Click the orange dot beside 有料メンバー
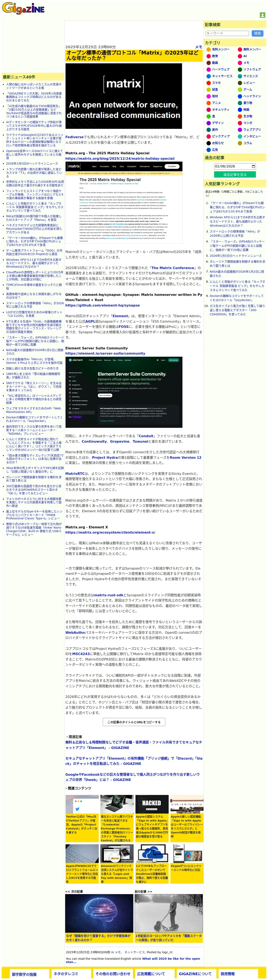This screenshot has height=980, width=268. (208, 50)
